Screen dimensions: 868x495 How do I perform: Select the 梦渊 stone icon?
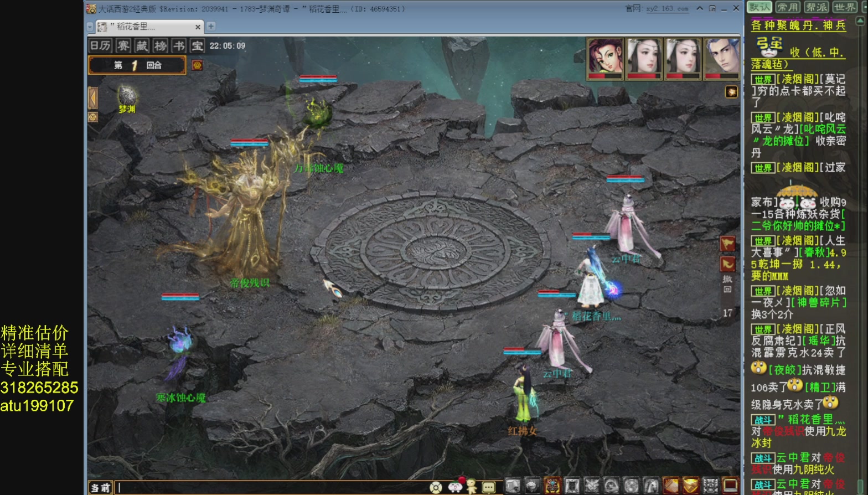pyautogui.click(x=127, y=96)
